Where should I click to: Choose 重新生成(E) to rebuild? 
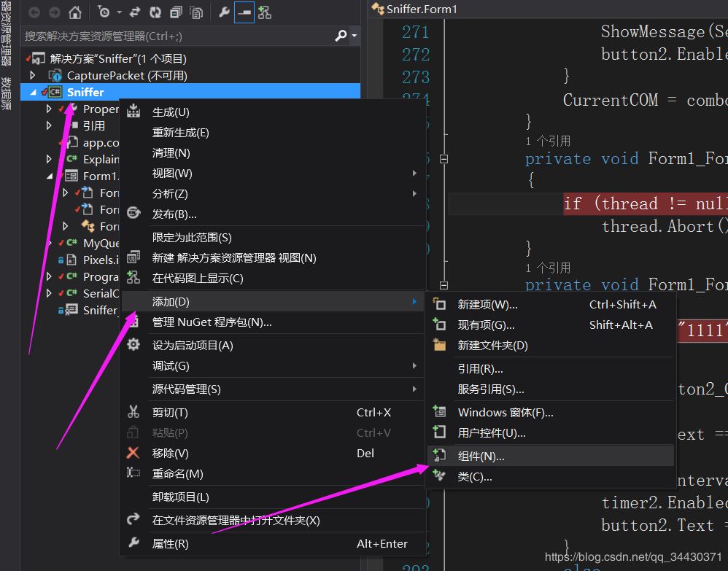(273, 132)
